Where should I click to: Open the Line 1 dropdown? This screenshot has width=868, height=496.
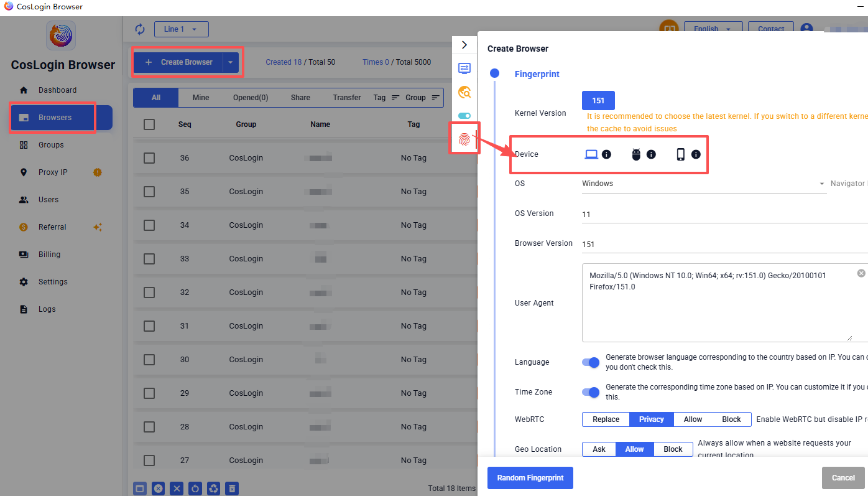pyautogui.click(x=181, y=29)
